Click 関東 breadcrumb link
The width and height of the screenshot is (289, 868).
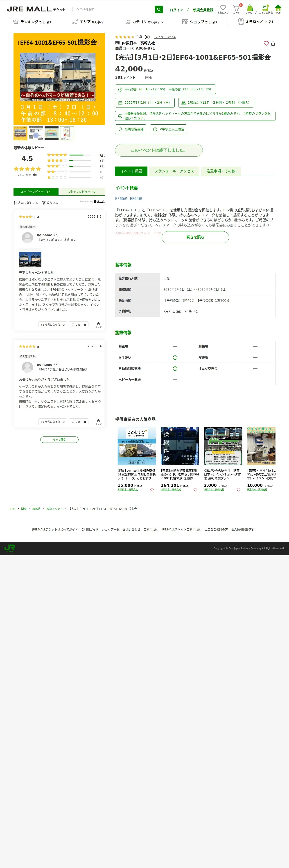(x=24, y=509)
